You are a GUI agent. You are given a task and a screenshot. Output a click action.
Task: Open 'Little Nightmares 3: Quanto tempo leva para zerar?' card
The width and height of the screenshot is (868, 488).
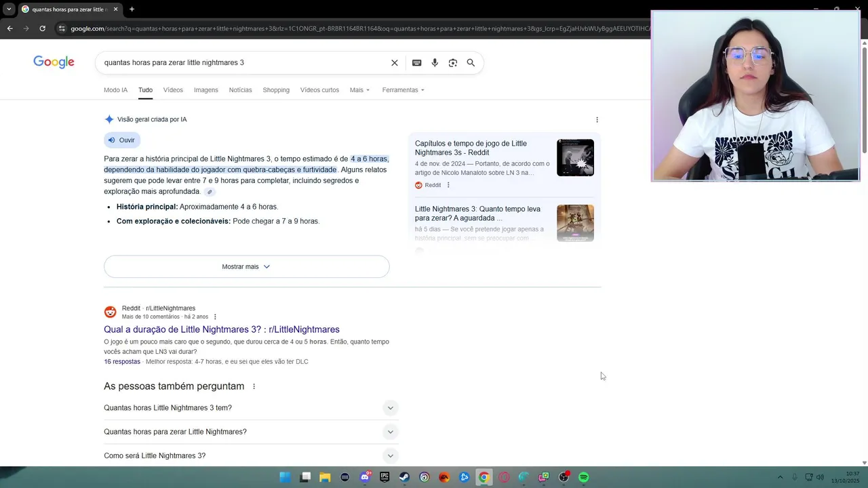[477, 213]
